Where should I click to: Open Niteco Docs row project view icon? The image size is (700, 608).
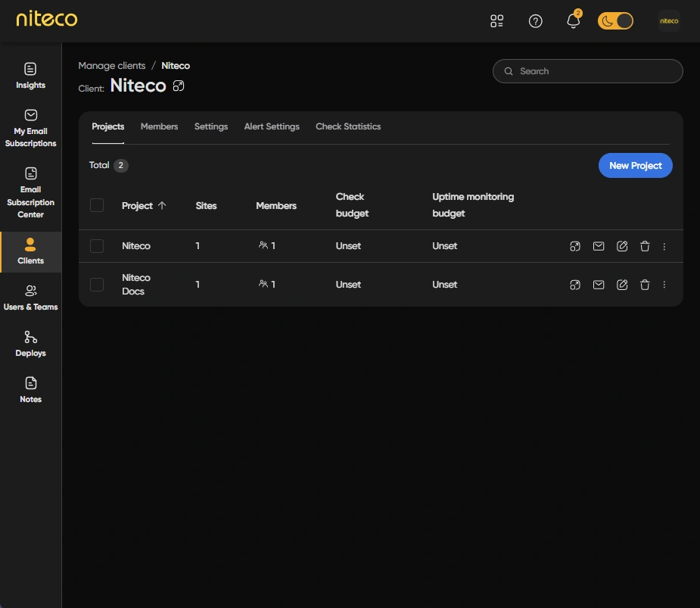[575, 285]
